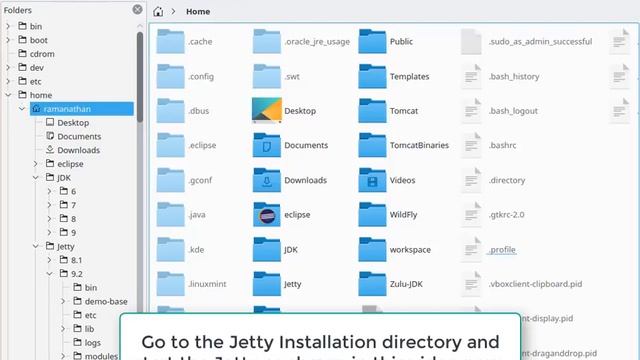This screenshot has height=360, width=640.
Task: Collapse the home folder in tree
Action: click(8, 95)
